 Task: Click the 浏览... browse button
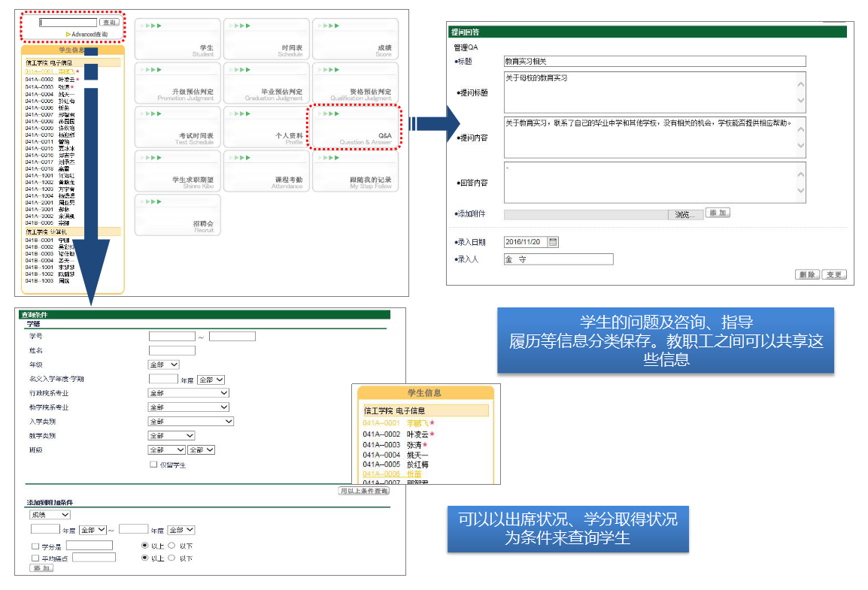click(684, 214)
